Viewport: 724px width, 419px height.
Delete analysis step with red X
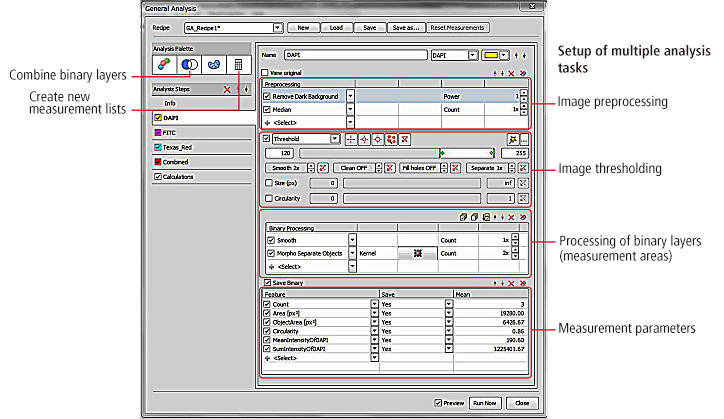(227, 89)
